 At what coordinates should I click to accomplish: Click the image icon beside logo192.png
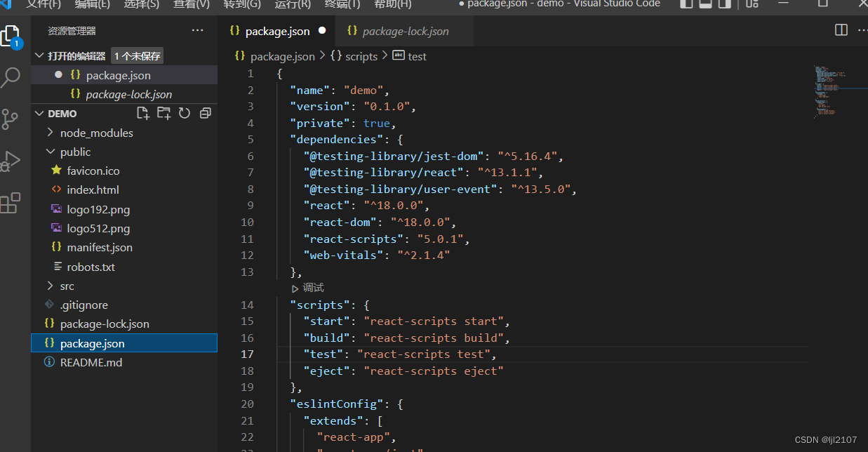tap(56, 209)
